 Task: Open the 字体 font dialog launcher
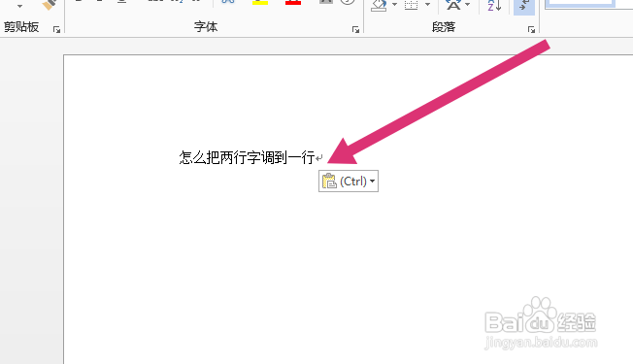tap(355, 29)
